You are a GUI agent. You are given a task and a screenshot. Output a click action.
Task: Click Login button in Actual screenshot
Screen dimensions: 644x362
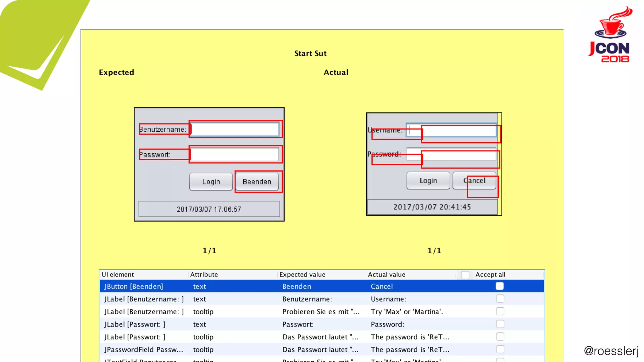coord(428,181)
